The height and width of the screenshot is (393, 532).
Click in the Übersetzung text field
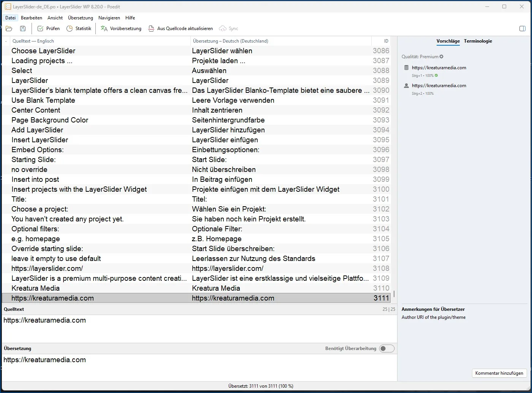pyautogui.click(x=199, y=367)
